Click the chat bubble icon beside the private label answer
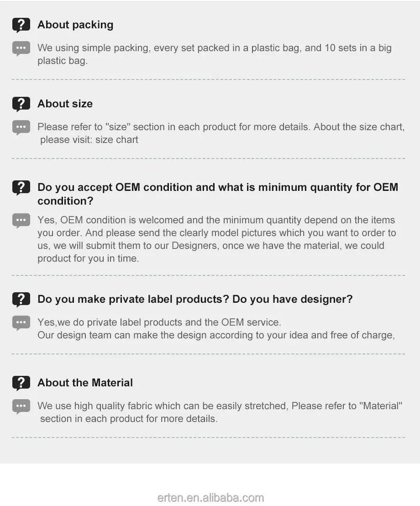Screen dimensions: 420x506 pos(21,323)
